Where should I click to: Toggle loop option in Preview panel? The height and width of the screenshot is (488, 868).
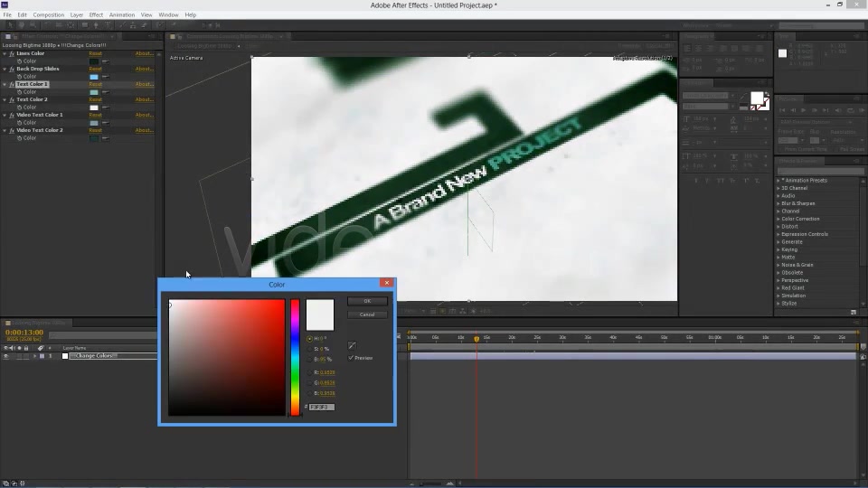coord(850,110)
